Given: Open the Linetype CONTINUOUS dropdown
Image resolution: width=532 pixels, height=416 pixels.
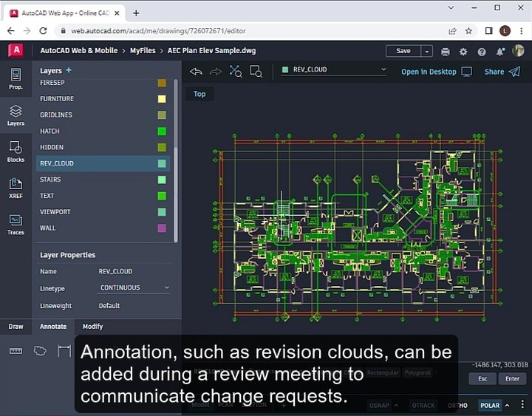Looking at the screenshot, I should click(133, 287).
